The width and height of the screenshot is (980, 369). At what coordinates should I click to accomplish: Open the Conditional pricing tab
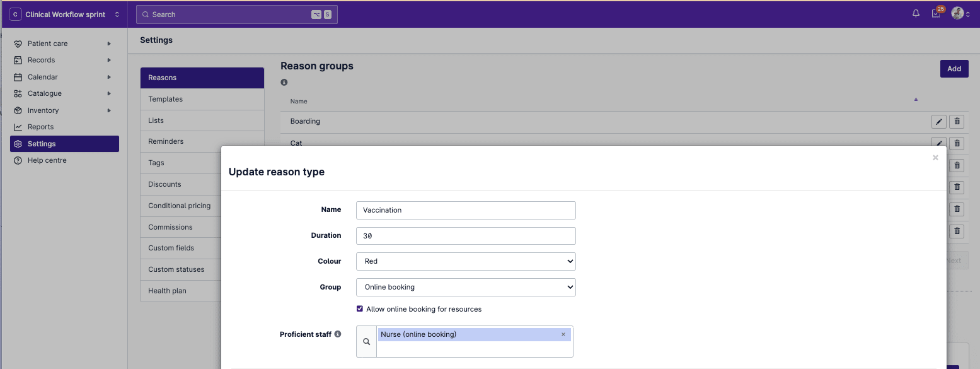pos(181,206)
